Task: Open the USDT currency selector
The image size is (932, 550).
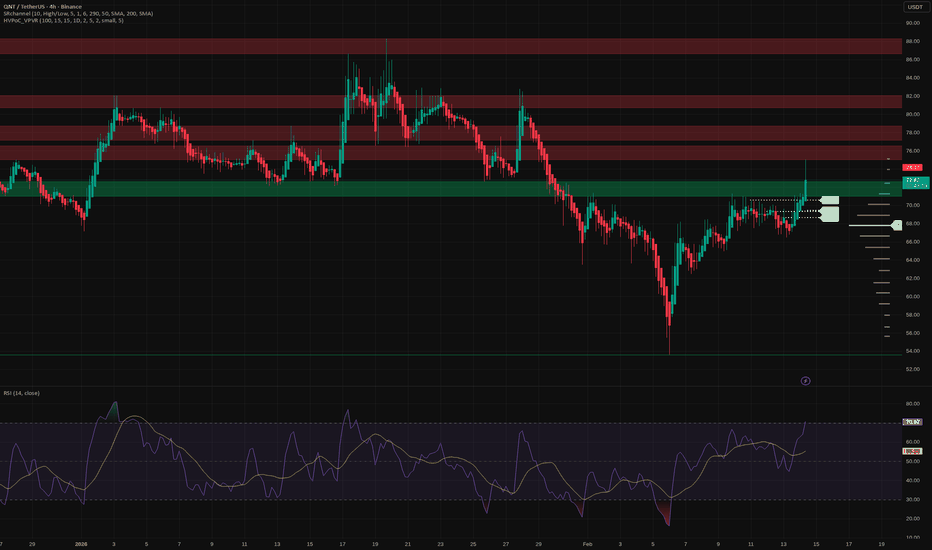Action: 915,7
